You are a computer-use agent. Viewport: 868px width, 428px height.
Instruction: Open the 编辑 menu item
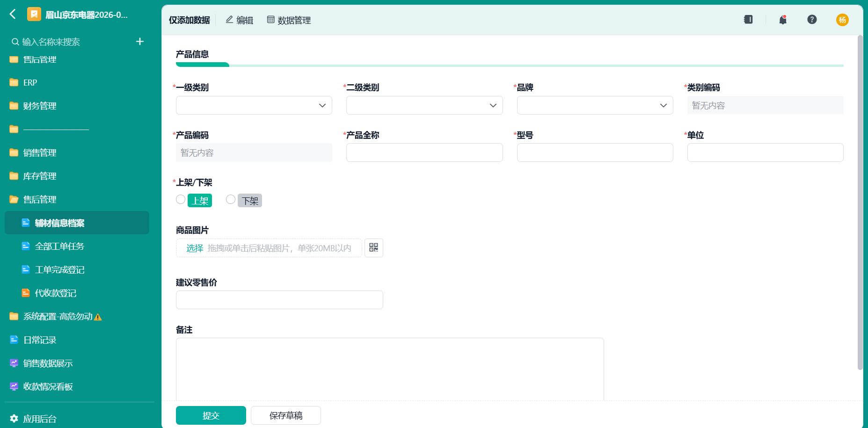(x=239, y=20)
